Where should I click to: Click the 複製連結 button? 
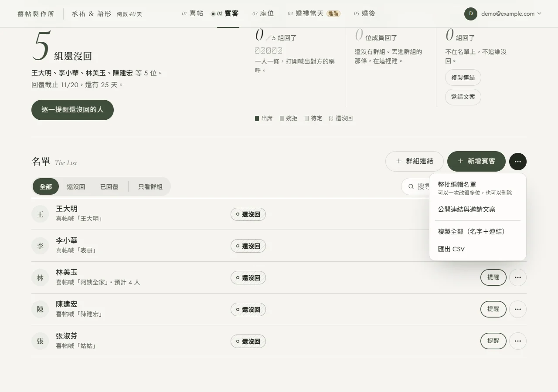point(463,78)
